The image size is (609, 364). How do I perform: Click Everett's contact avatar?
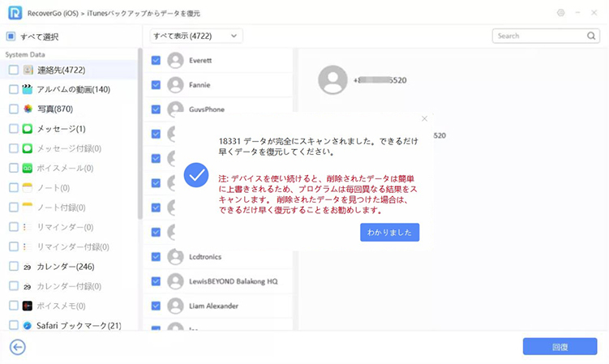(x=175, y=60)
